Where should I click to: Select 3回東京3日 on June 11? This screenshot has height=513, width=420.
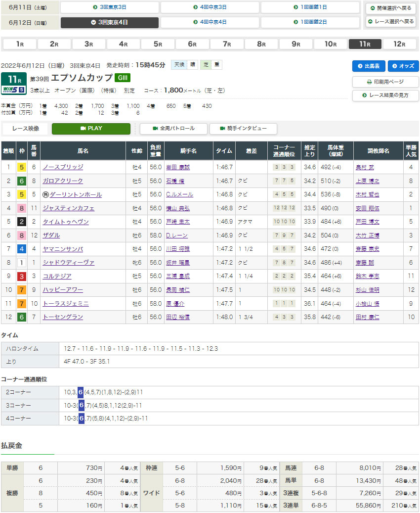pos(110,7)
